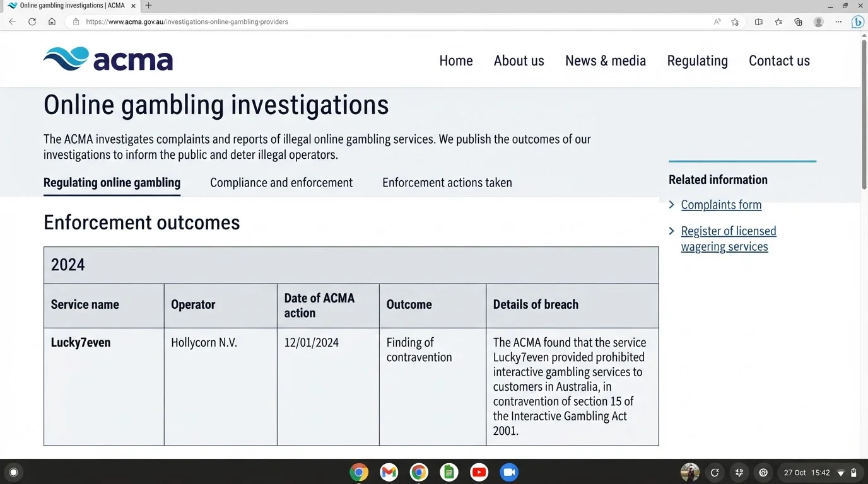Image resolution: width=868 pixels, height=484 pixels.
Task: Click the 2024 table heading row
Action: [351, 265]
